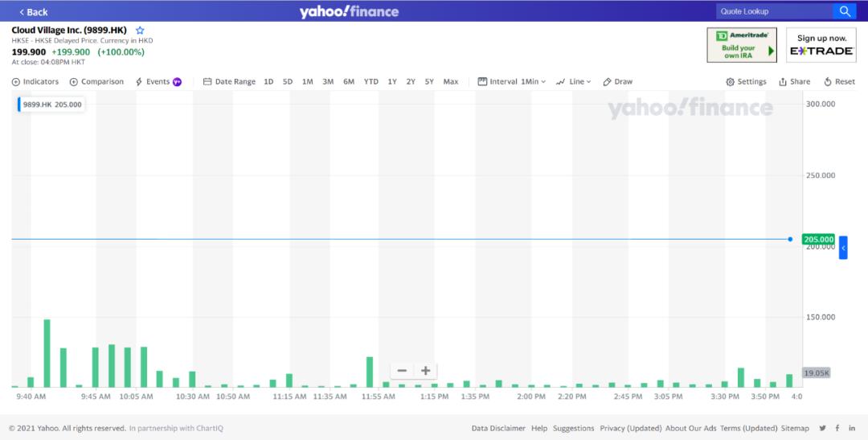The image size is (868, 440).
Task: Zoom out chart with minus button
Action: click(x=402, y=371)
